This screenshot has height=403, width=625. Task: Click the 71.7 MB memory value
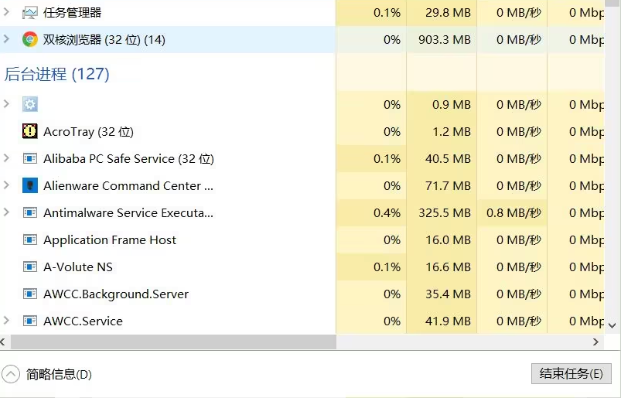448,186
